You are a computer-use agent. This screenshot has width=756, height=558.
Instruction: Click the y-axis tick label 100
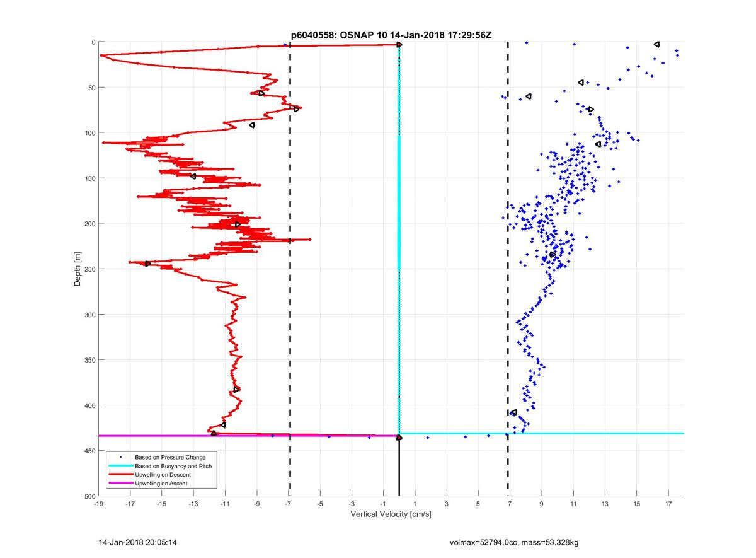(89, 133)
